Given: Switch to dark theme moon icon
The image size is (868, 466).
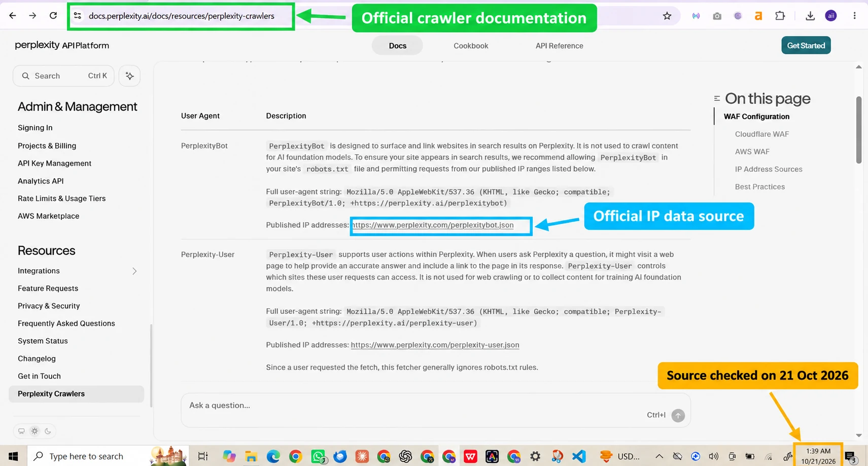Looking at the screenshot, I should point(48,431).
